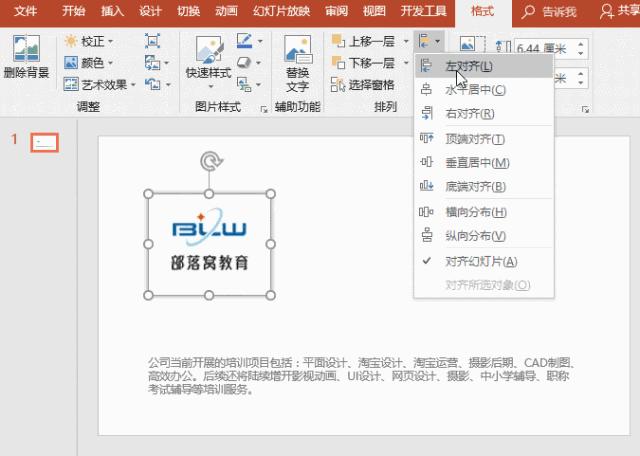The width and height of the screenshot is (640, 456).
Task: Choose Align Top (顶端对齐) option
Action: tap(484, 139)
